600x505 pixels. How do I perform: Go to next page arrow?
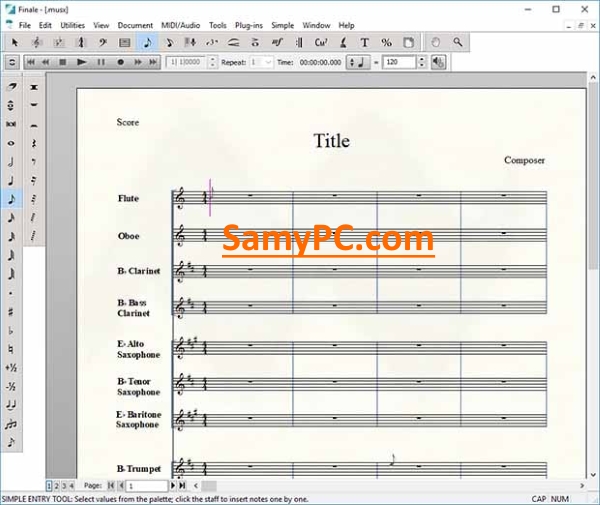point(173,486)
